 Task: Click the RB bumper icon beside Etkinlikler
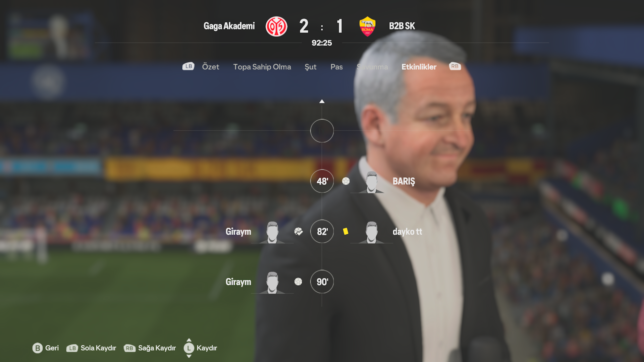tap(455, 66)
